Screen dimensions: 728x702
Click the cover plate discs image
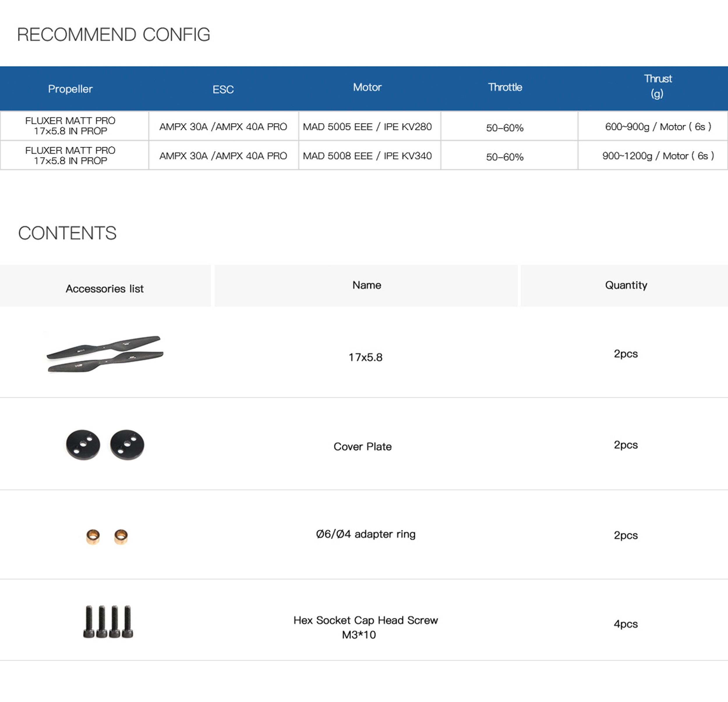coord(105,444)
